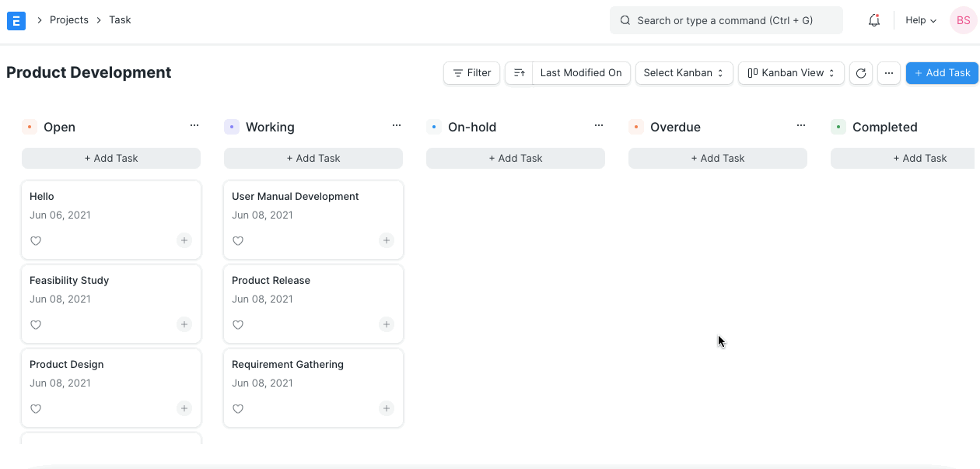
Task: Like the Product Release task
Action: pyautogui.click(x=238, y=324)
